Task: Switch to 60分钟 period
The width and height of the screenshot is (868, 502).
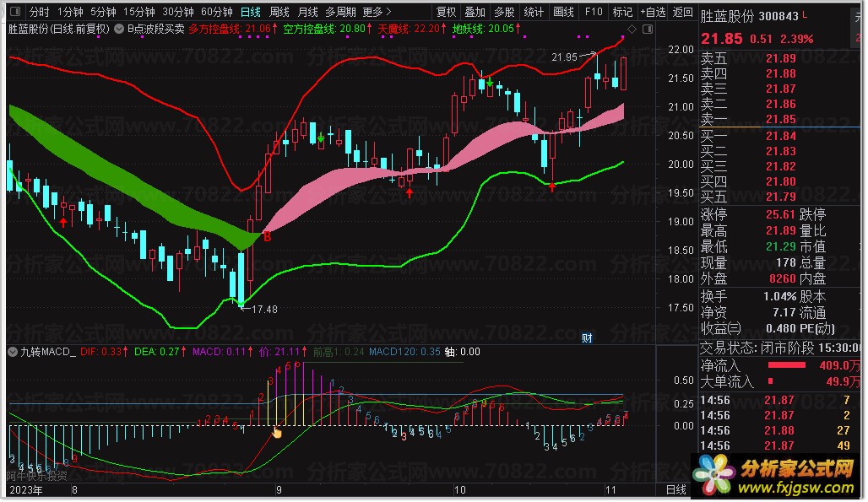Action: (216, 12)
